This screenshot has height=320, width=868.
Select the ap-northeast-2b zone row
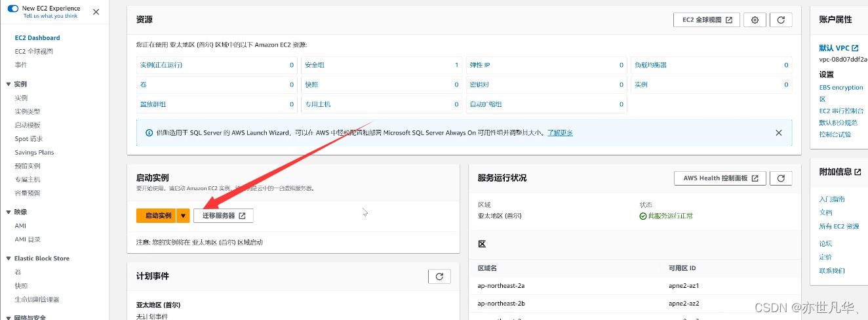(x=635, y=304)
